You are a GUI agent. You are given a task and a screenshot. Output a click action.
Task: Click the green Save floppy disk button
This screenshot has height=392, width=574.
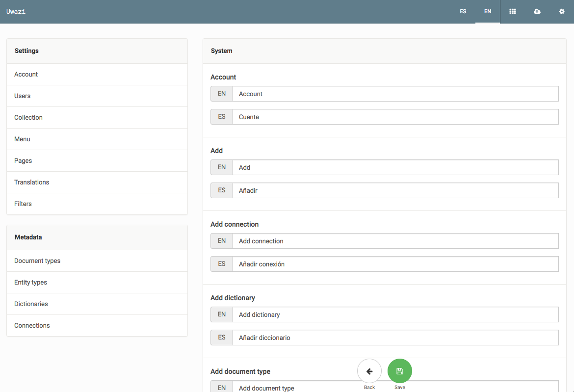point(399,371)
